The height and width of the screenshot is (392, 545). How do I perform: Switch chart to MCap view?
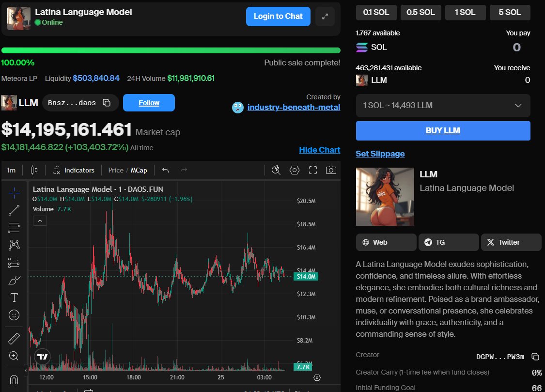[x=139, y=170]
